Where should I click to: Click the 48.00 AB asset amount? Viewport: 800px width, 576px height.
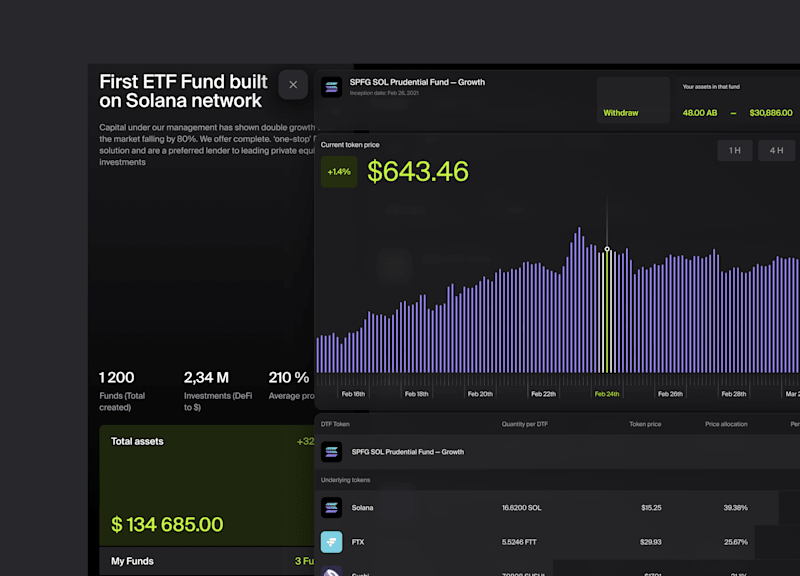(700, 113)
